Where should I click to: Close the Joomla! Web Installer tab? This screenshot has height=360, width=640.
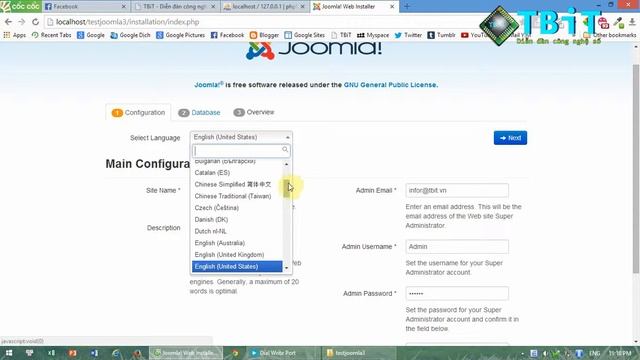point(392,7)
